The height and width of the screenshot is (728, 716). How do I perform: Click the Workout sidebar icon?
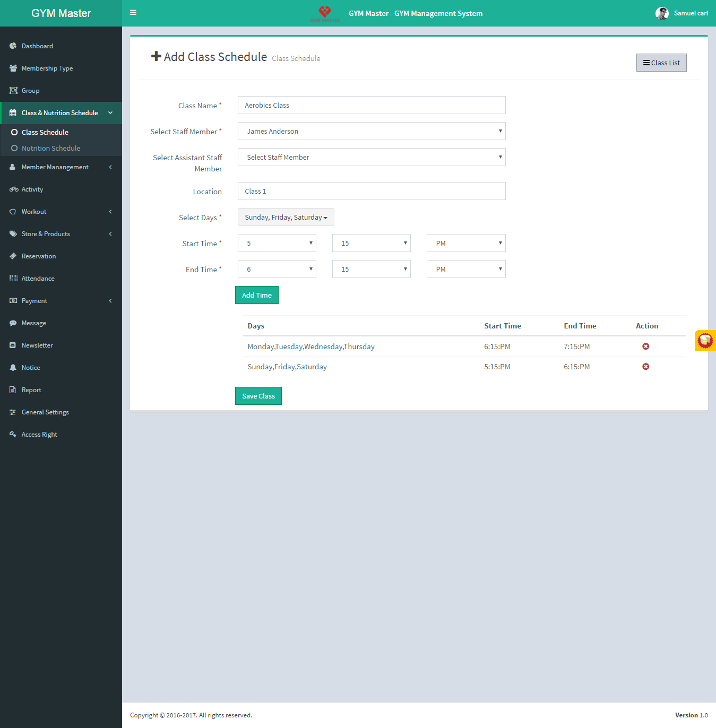[x=13, y=212]
